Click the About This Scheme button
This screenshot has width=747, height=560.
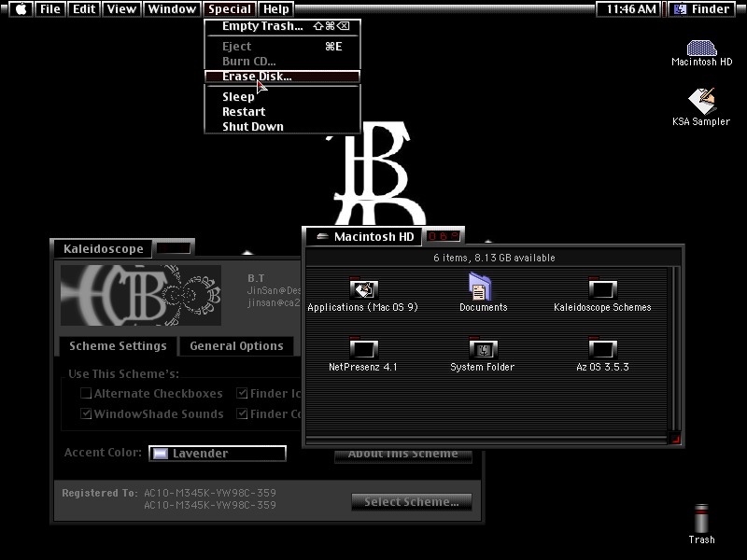[403, 455]
